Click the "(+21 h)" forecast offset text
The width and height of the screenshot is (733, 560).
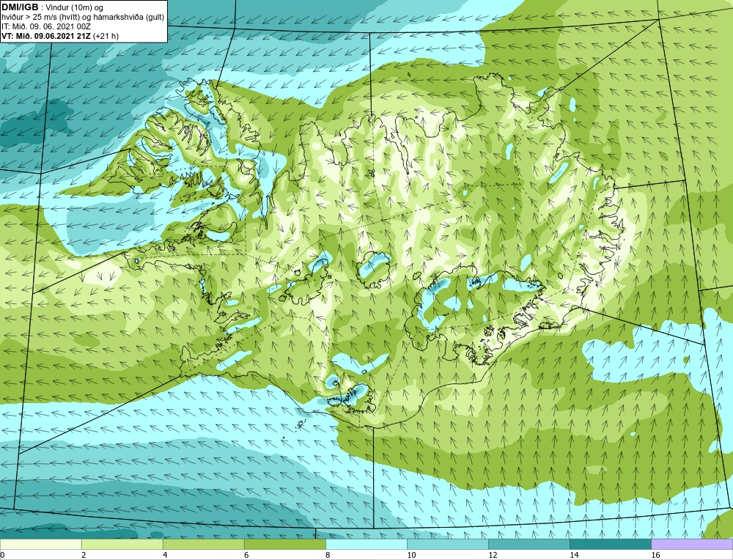[x=106, y=36]
